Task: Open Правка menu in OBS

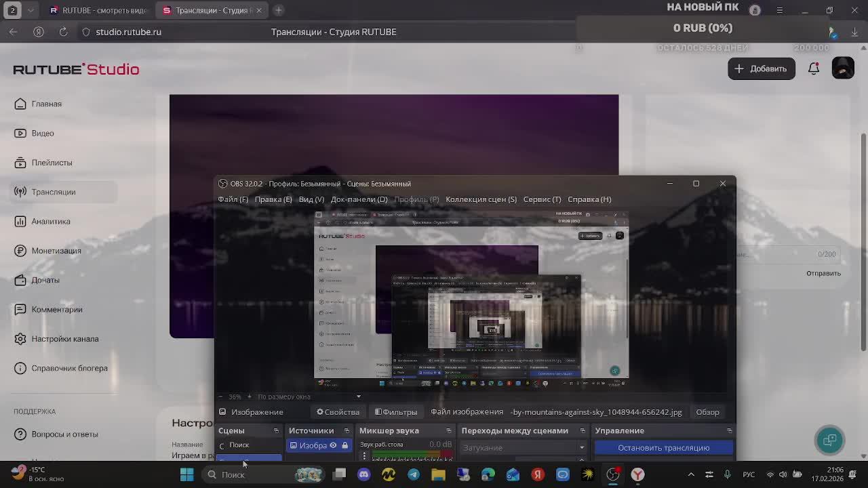Action: coord(273,199)
